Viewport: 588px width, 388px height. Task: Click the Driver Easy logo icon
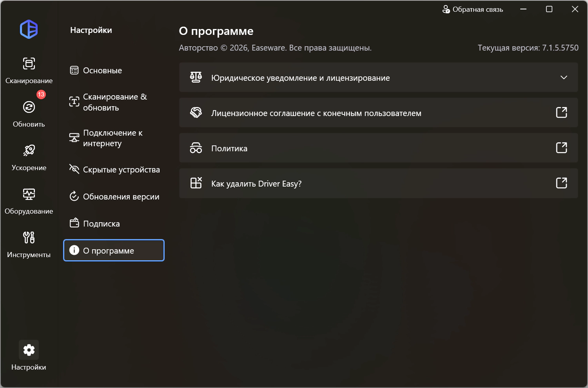pyautogui.click(x=29, y=29)
